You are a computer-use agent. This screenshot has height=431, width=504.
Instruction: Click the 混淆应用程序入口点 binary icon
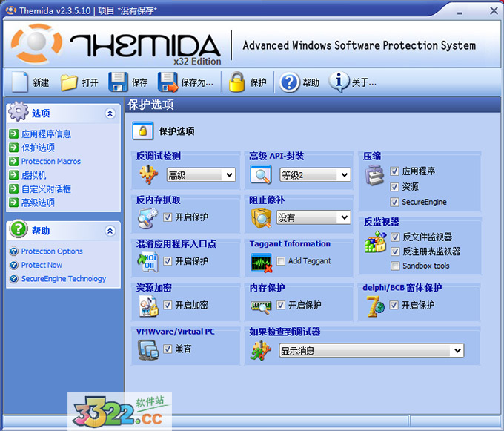coord(147,262)
